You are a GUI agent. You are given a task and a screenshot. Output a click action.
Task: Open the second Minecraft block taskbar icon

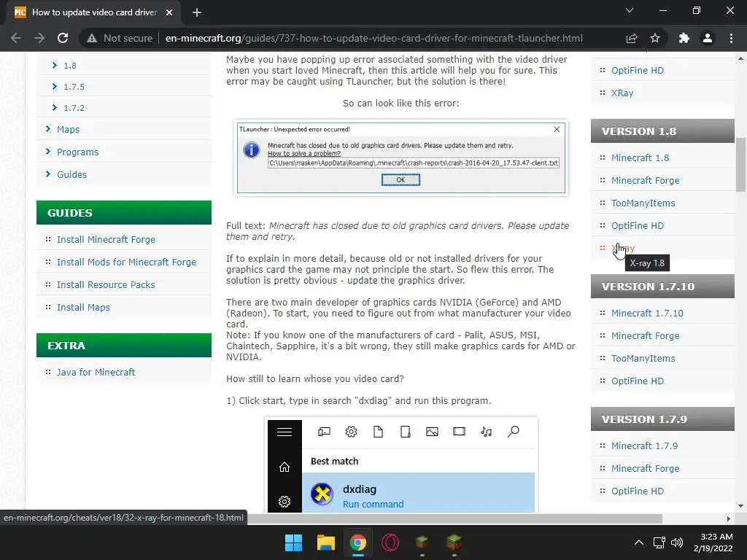pyautogui.click(x=454, y=542)
